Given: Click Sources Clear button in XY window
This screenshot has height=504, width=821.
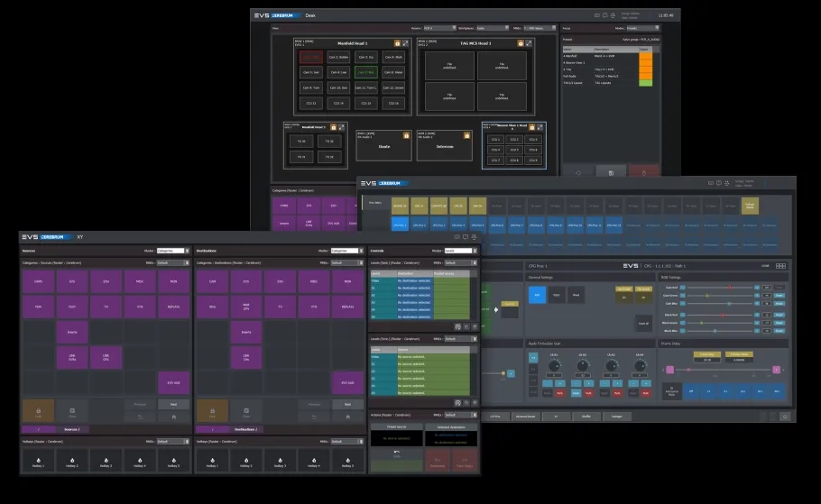Looking at the screenshot, I should click(72, 411).
